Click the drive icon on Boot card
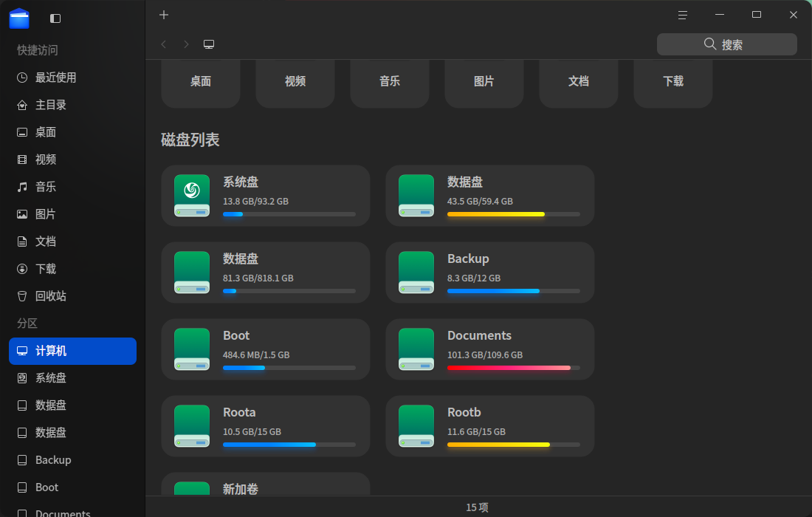 coord(192,349)
